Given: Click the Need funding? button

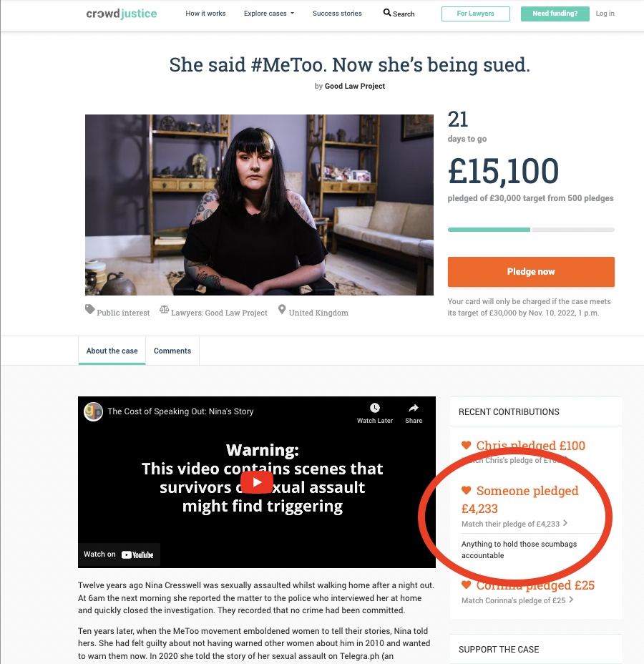Looking at the screenshot, I should click(555, 14).
